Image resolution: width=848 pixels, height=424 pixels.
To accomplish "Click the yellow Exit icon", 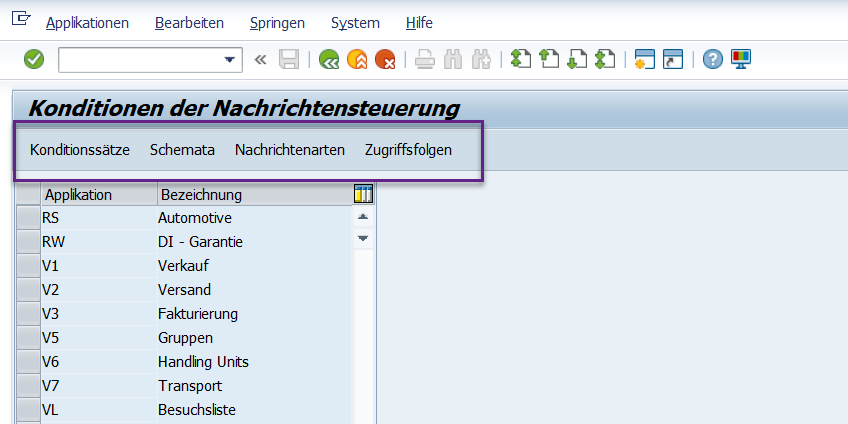I will [x=357, y=59].
